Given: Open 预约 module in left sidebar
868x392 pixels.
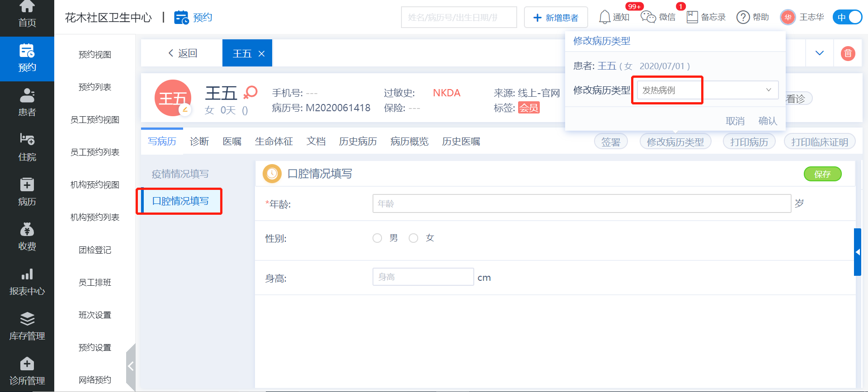Looking at the screenshot, I should click(27, 59).
